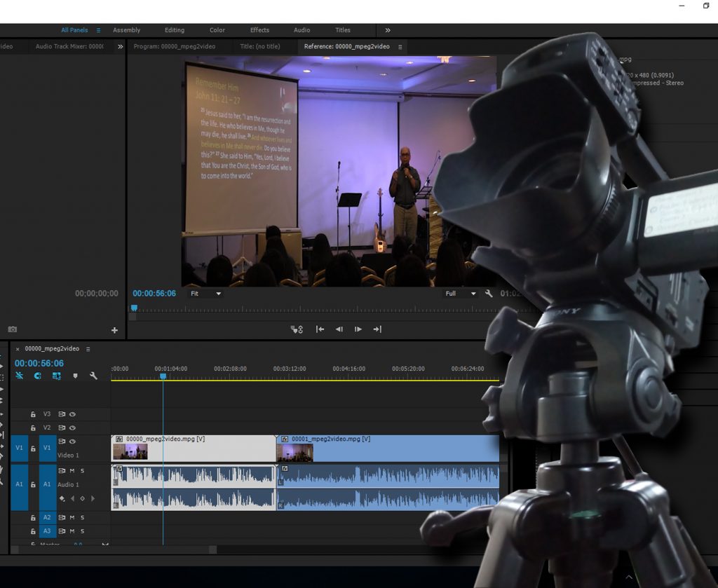Solo the Audio 1 track
718x588 pixels.
pyautogui.click(x=83, y=471)
